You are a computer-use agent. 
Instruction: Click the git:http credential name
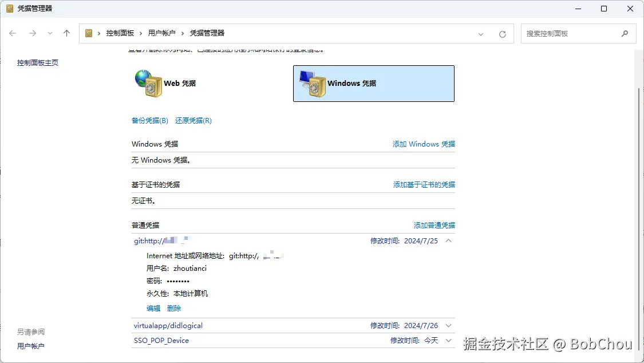coord(162,240)
